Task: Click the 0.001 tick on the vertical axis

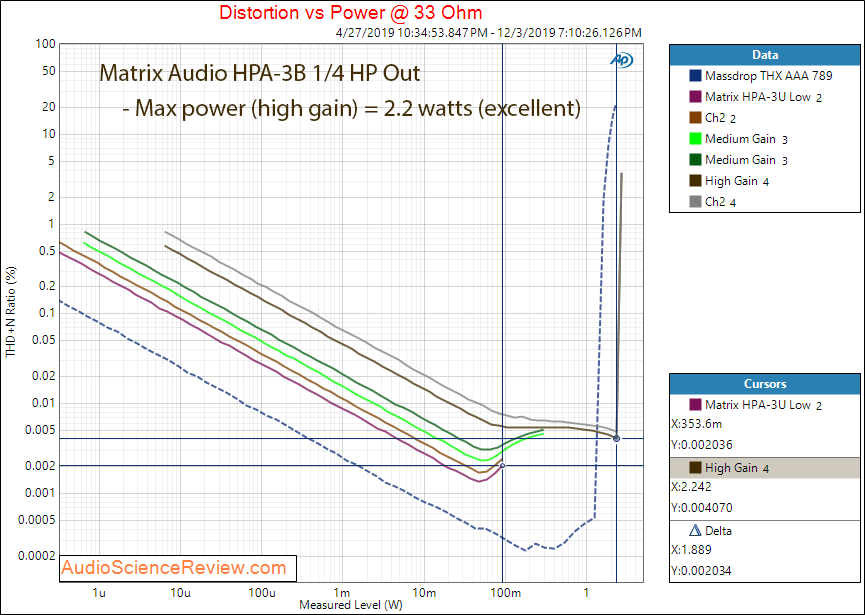Action: [40, 493]
